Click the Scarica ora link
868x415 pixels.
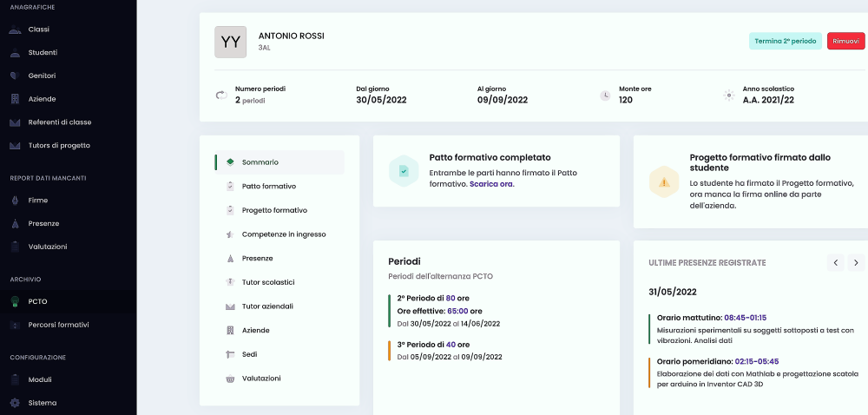click(x=491, y=184)
